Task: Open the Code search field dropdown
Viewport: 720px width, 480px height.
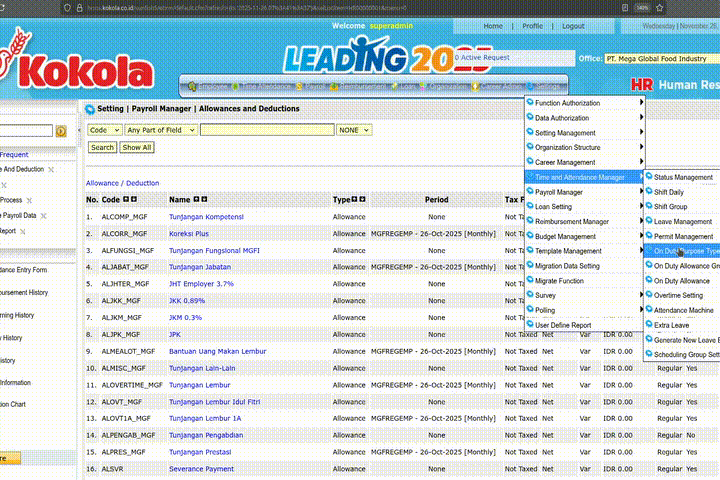Action: [103, 130]
